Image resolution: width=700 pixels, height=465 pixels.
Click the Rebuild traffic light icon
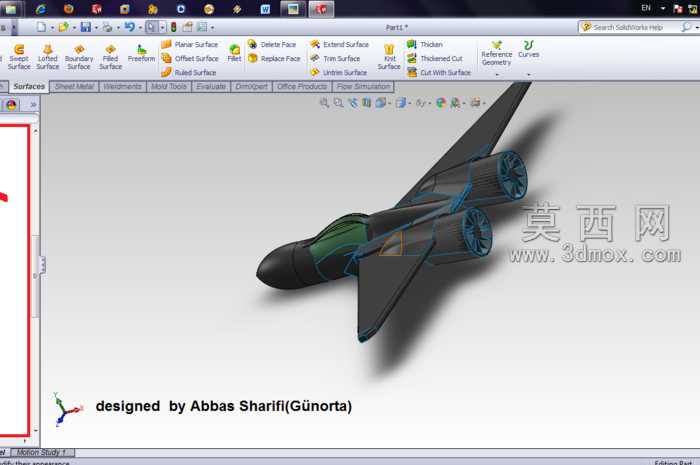point(174,27)
